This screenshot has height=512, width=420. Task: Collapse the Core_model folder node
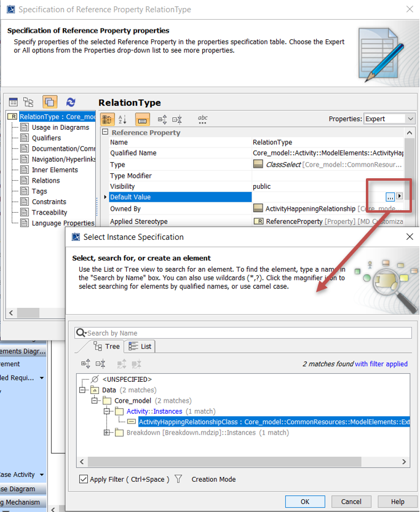tap(95, 401)
